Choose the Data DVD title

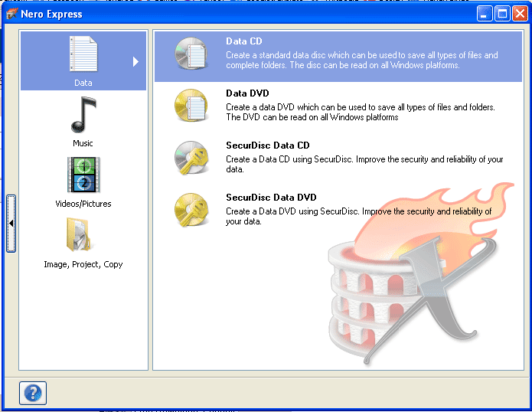247,93
